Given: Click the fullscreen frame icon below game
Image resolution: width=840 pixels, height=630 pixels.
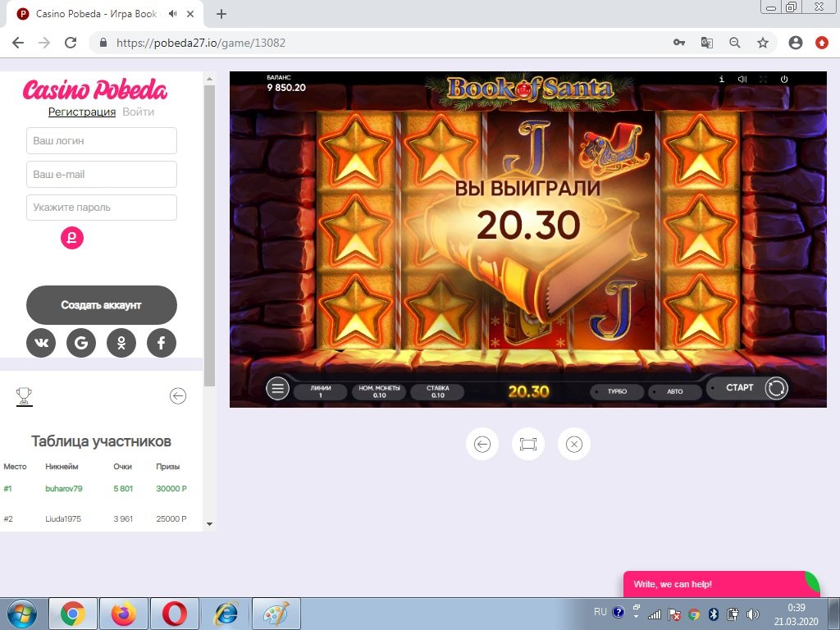Looking at the screenshot, I should click(527, 444).
